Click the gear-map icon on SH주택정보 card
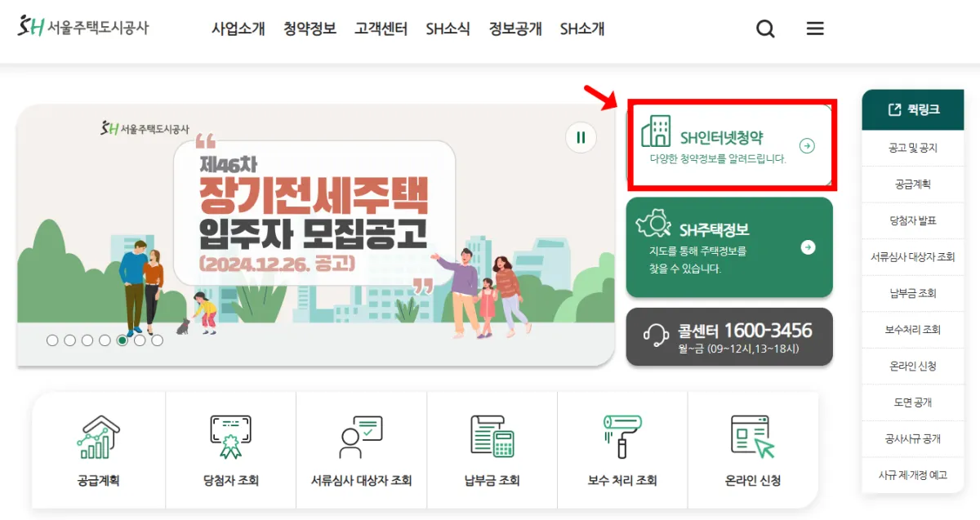The image size is (980, 520). 655,224
